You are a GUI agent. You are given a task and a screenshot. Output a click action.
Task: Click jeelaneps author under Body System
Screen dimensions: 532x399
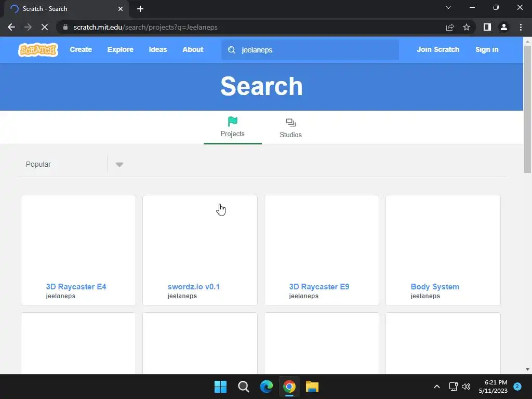coord(425,296)
